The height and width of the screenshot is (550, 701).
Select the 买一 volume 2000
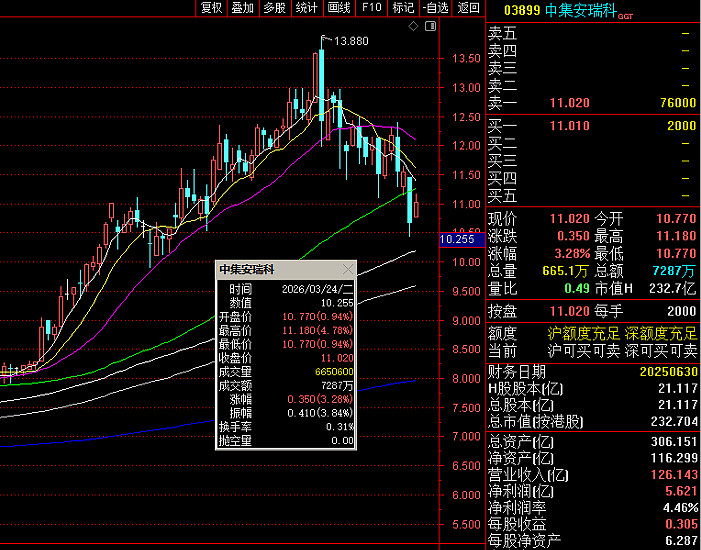pos(682,126)
